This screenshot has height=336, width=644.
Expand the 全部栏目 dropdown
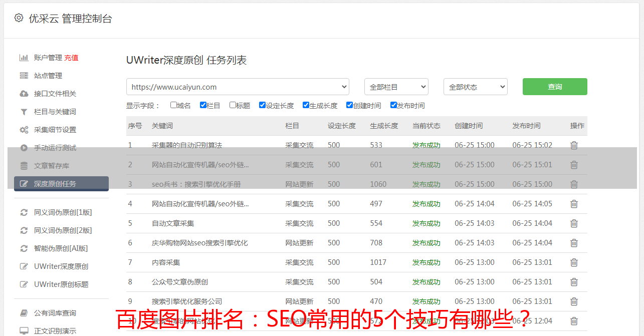(x=396, y=87)
